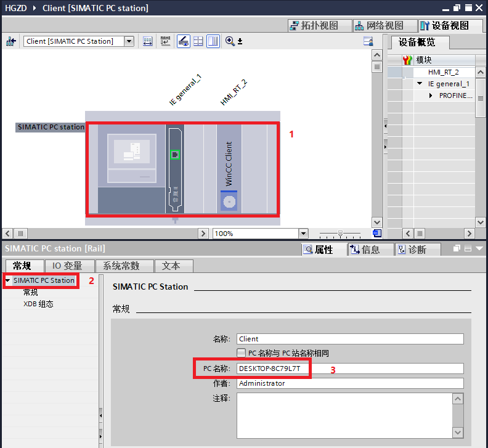
Task: Click comment box scroll down arrow
Action: (x=458, y=432)
